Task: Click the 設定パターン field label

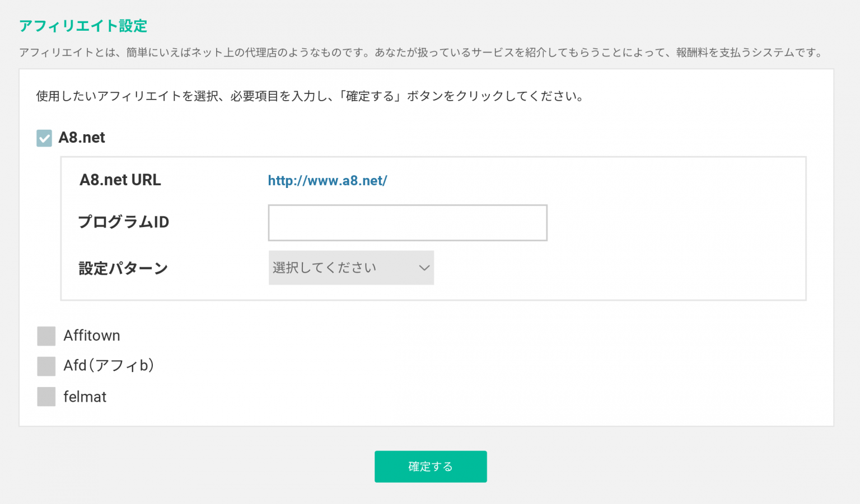Action: pyautogui.click(x=123, y=269)
